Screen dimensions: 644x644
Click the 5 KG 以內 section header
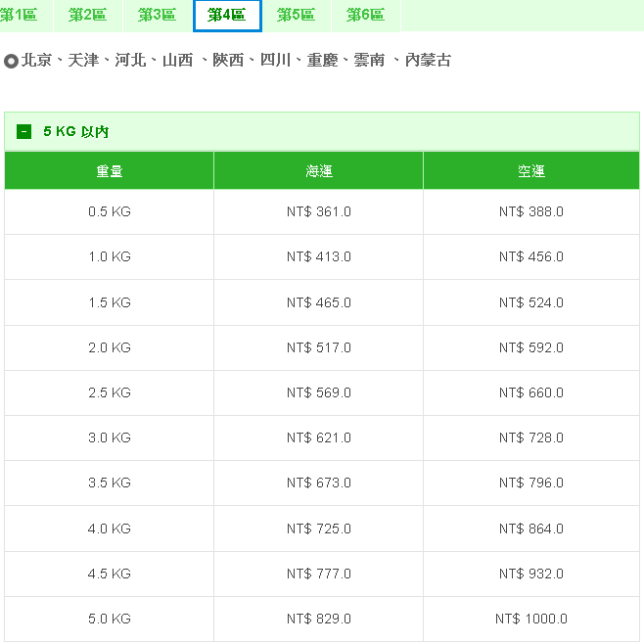click(76, 132)
